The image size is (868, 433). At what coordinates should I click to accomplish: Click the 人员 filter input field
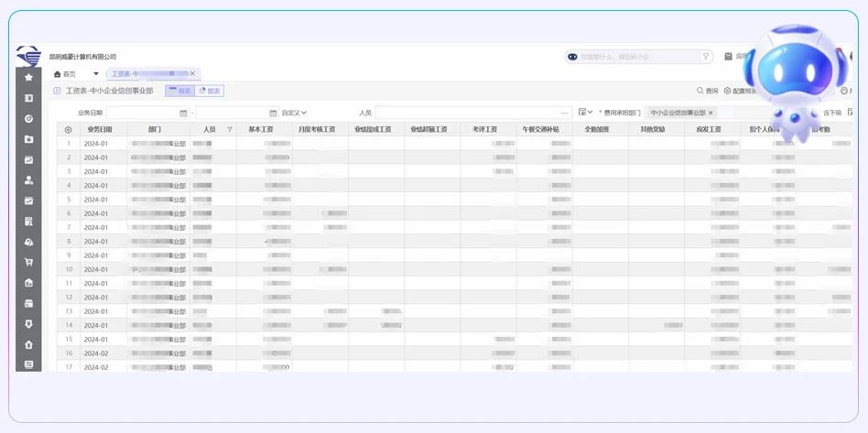(x=467, y=113)
